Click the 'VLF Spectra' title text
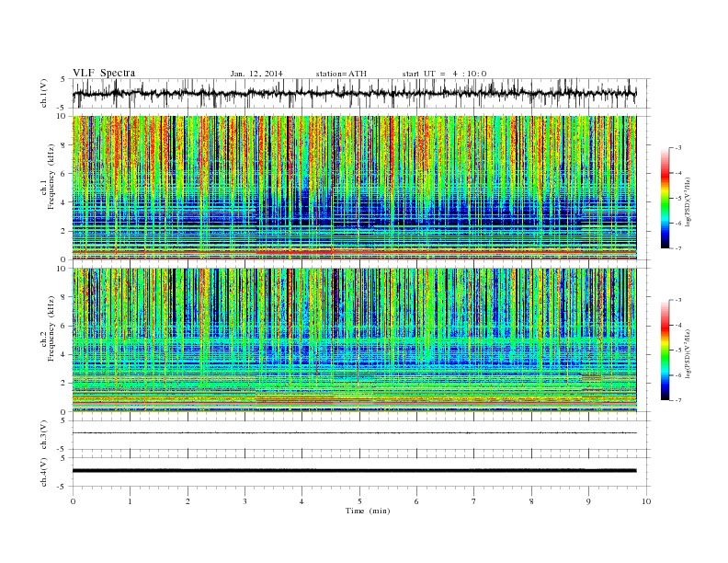 coord(104,73)
